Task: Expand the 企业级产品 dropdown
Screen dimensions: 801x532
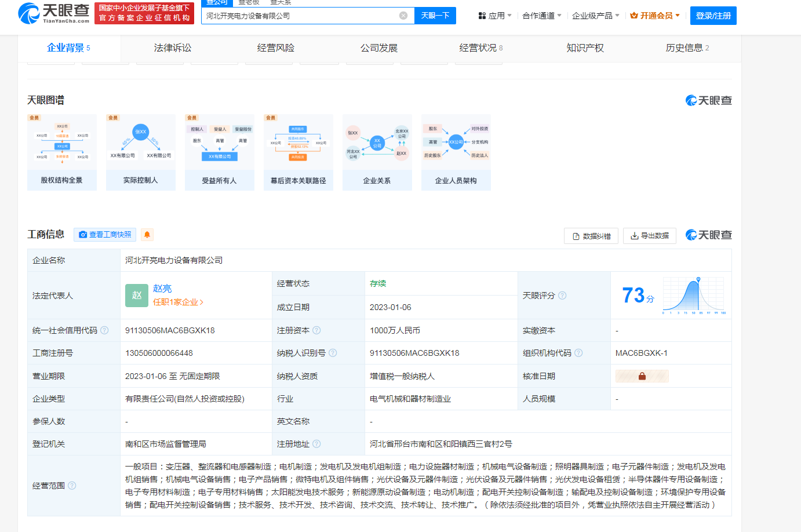Action: pos(596,16)
